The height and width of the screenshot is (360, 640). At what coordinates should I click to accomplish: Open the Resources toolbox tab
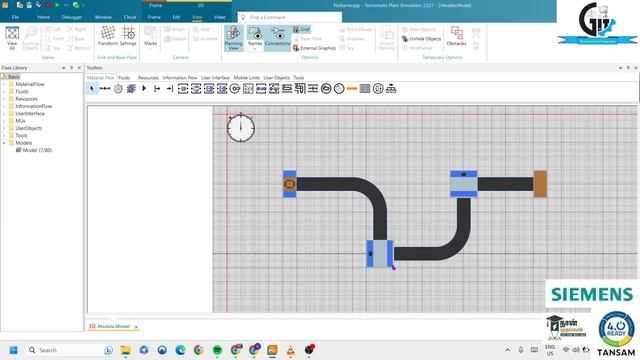[148, 78]
